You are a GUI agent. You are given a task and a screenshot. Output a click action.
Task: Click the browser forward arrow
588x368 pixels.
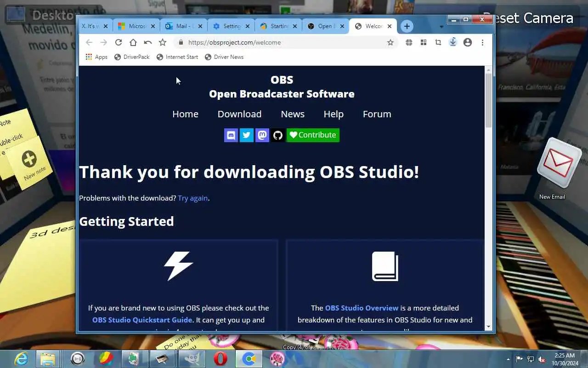coord(104,42)
